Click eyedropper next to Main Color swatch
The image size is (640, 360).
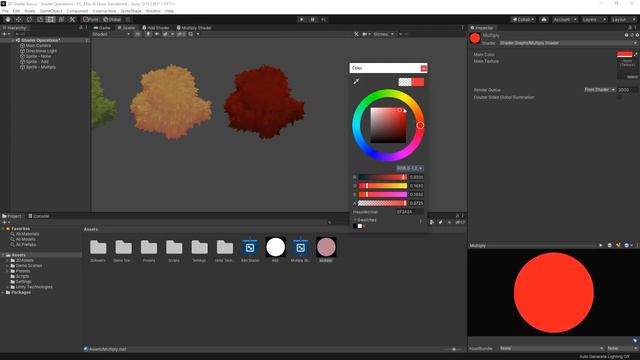point(636,54)
